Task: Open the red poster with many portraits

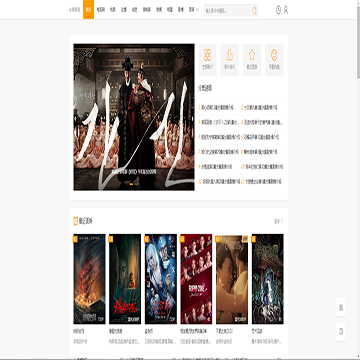Action: [x=196, y=279]
